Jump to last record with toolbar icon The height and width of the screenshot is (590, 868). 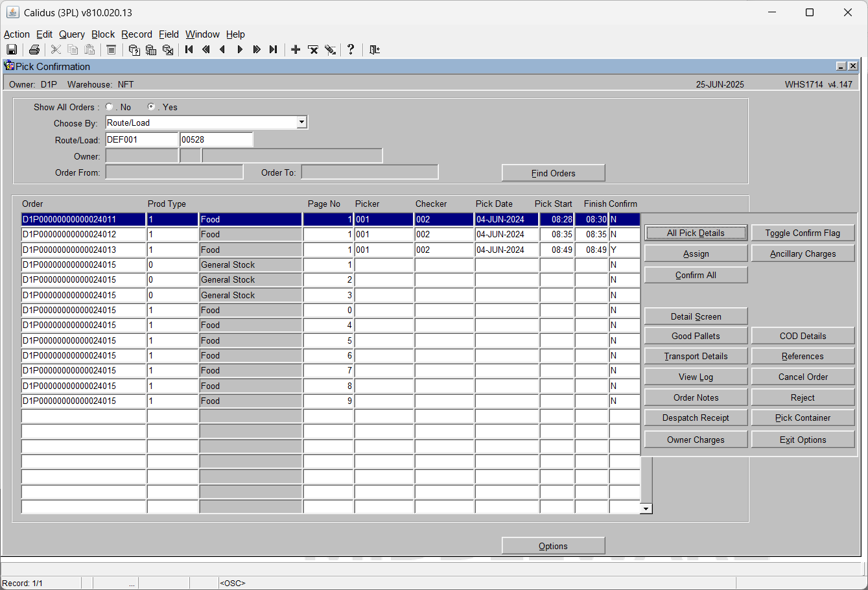click(x=274, y=49)
